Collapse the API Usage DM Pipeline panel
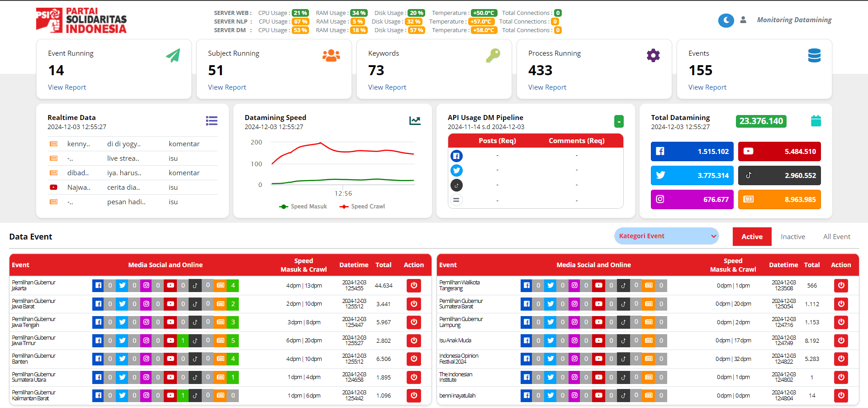The image size is (868, 408). point(618,121)
